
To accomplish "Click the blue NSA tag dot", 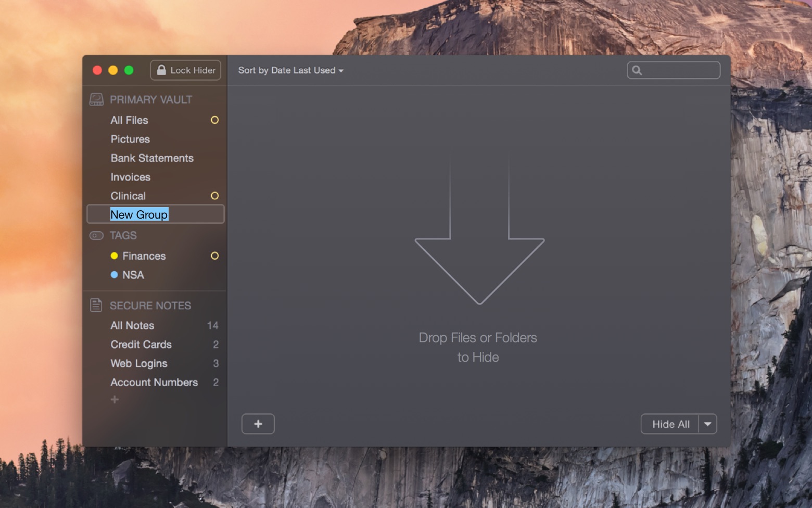I will click(x=114, y=275).
